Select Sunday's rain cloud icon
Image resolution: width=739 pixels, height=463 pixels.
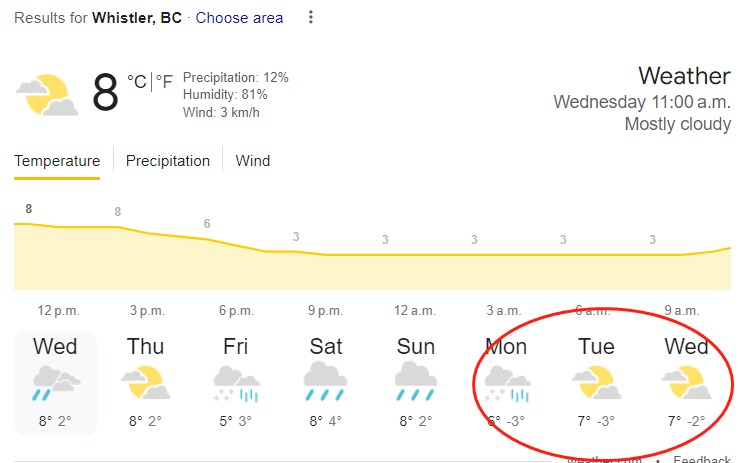pyautogui.click(x=416, y=381)
